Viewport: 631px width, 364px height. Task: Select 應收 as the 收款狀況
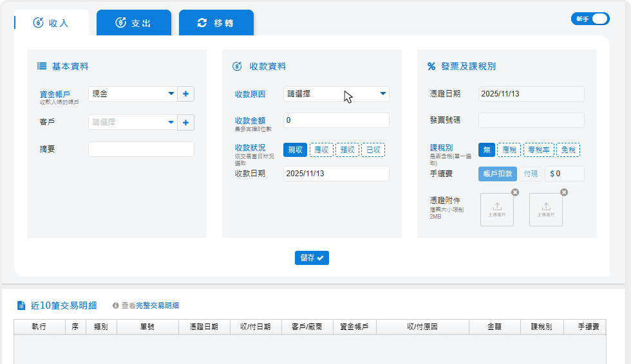coord(321,150)
